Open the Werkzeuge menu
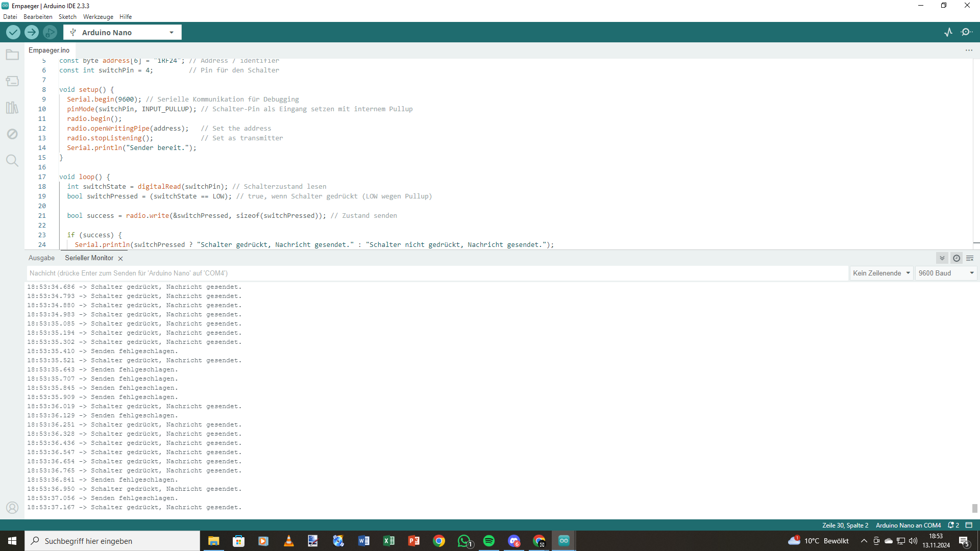 click(x=98, y=17)
